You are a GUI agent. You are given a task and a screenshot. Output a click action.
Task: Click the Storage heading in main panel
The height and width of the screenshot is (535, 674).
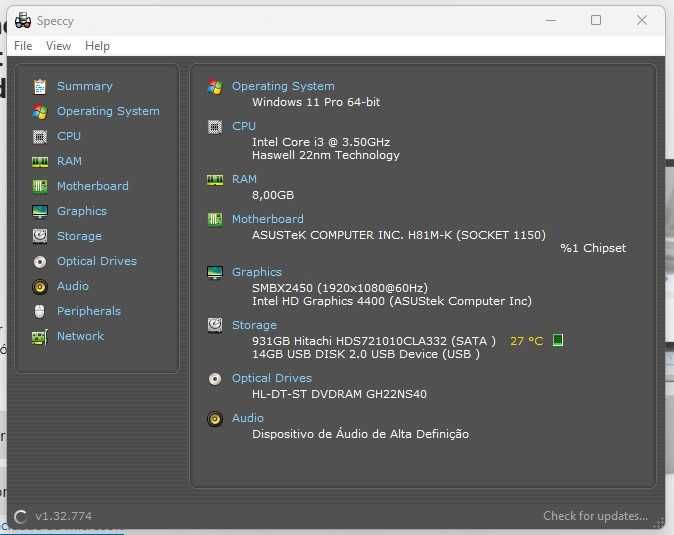click(x=254, y=325)
